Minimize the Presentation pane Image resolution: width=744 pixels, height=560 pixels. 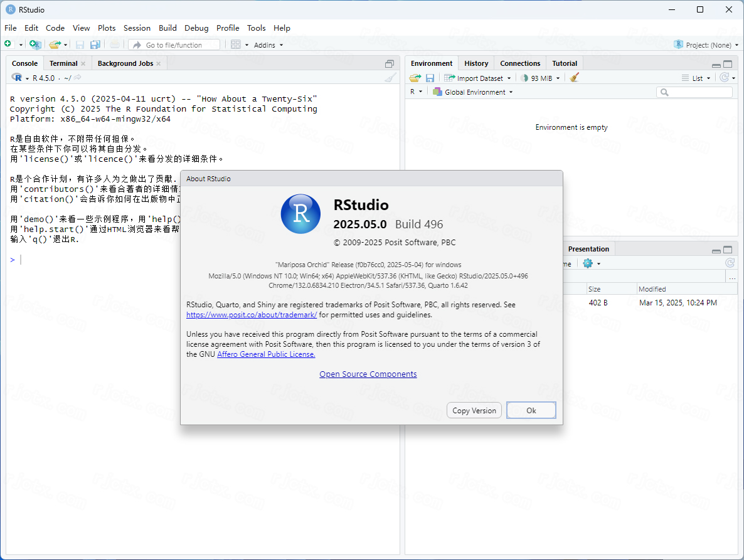click(716, 251)
